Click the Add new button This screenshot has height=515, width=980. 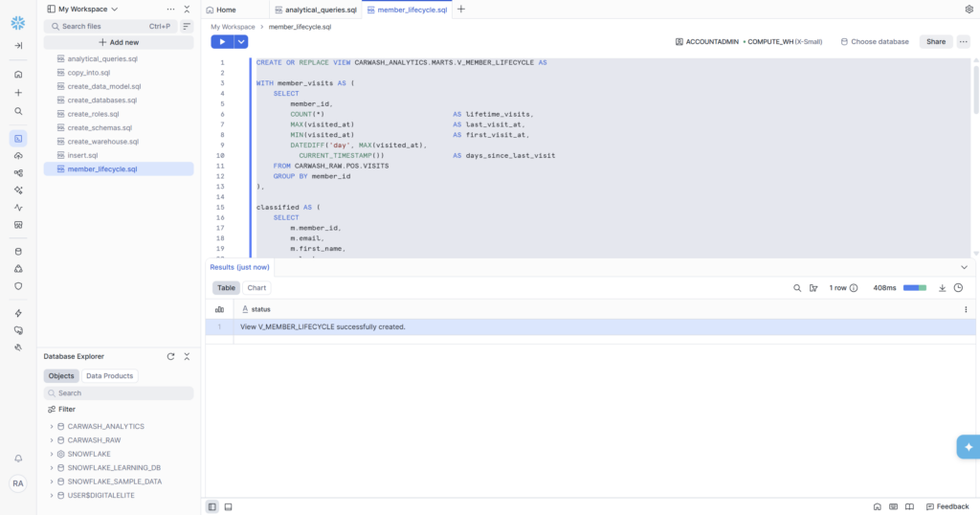[x=119, y=42]
